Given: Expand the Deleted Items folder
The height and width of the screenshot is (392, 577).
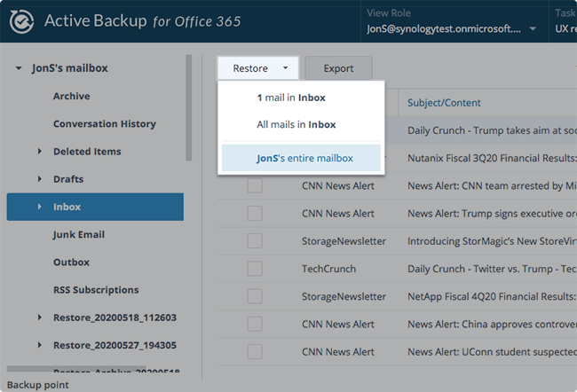Looking at the screenshot, I should (x=39, y=151).
